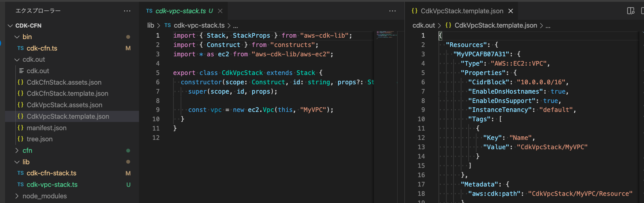Click the JSON icon beside tree.json
644x203 pixels.
click(x=20, y=139)
